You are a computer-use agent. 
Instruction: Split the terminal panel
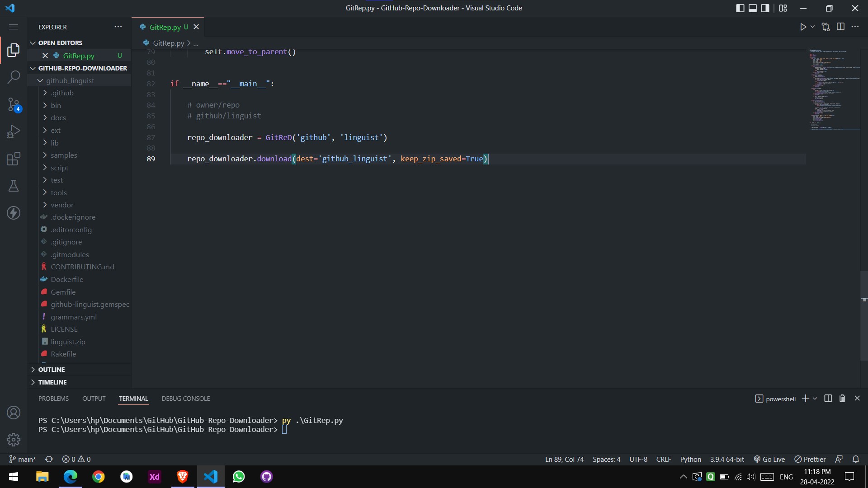828,399
